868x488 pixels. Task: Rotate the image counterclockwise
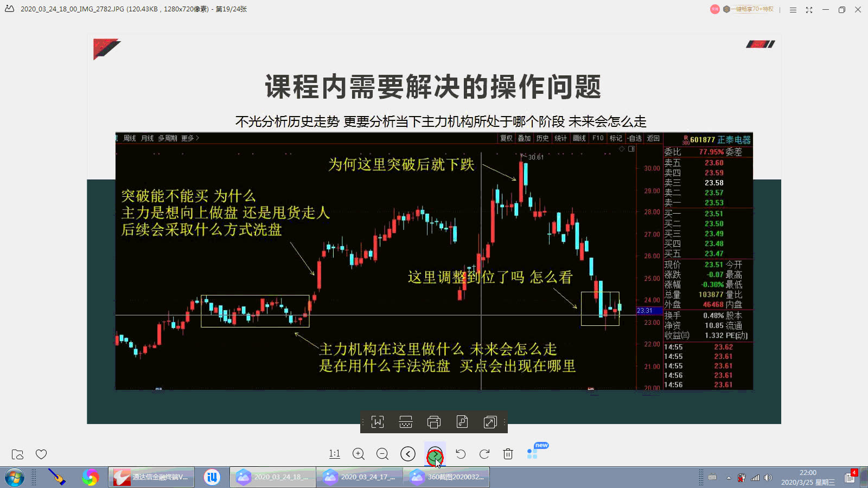(461, 454)
